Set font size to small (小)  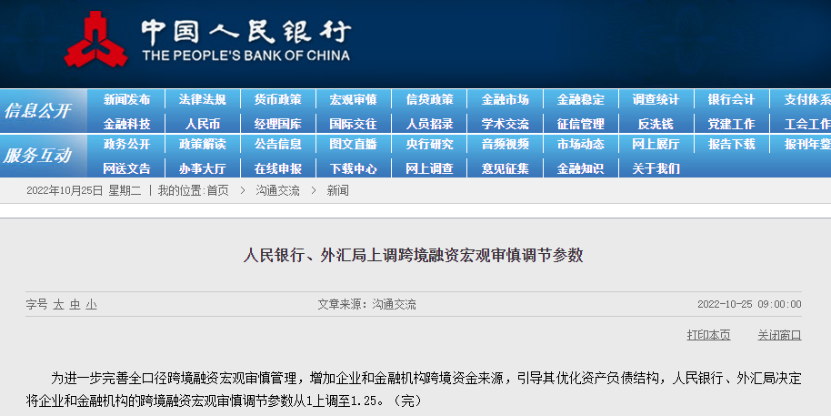[91, 304]
